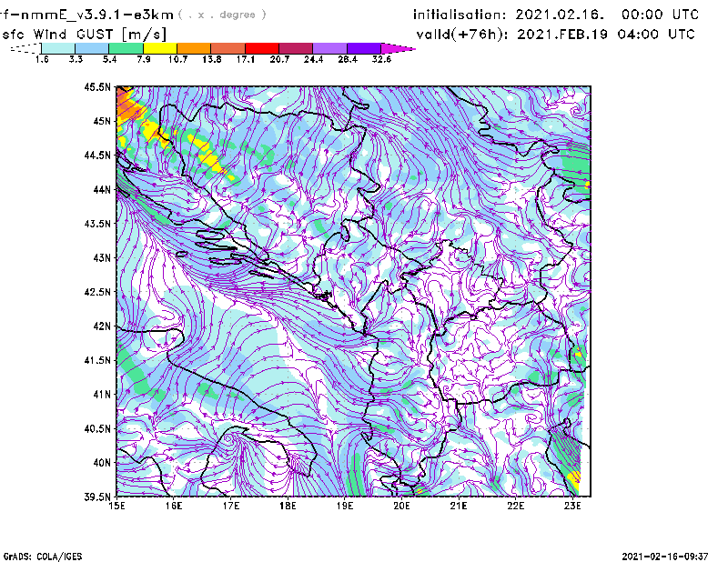
Task: Click the legend value 13.8
Action: click(x=212, y=59)
